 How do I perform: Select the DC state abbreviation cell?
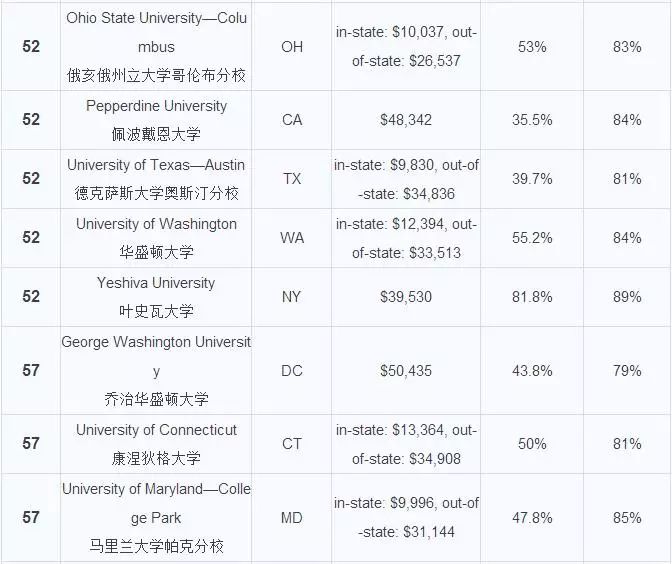click(x=292, y=371)
